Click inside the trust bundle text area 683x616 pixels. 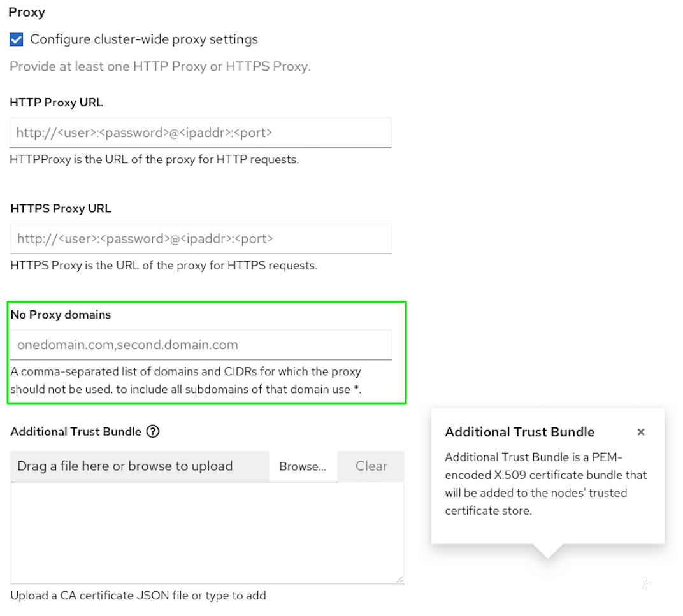tap(206, 532)
